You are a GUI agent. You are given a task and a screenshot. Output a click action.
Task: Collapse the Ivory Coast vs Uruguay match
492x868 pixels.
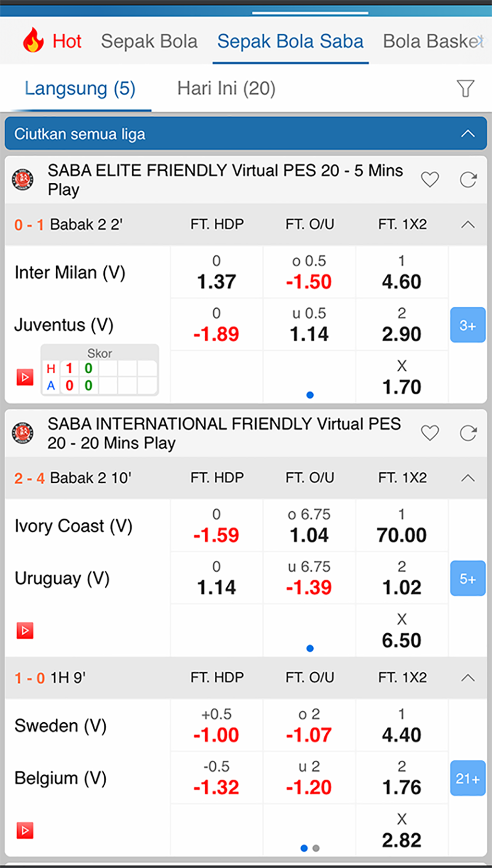tap(467, 478)
